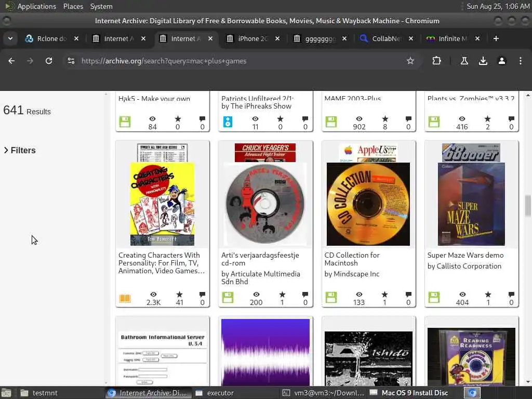Open site information icon in address bar
Viewport: 532px width, 399px height.
click(x=71, y=61)
